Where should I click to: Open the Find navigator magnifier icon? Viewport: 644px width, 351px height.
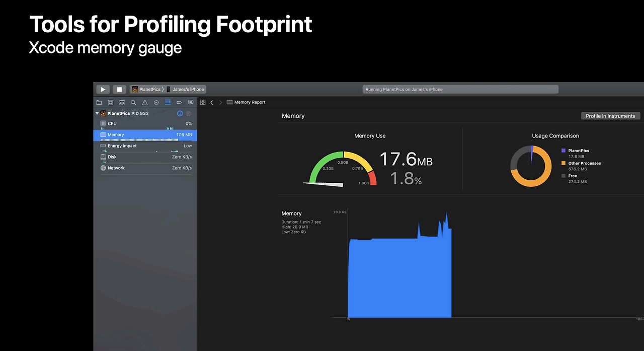click(133, 102)
